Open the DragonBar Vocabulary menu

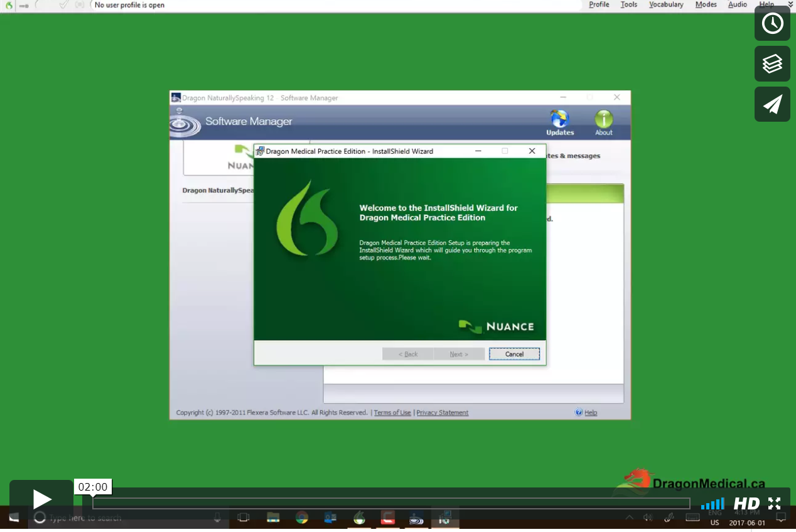pos(666,4)
